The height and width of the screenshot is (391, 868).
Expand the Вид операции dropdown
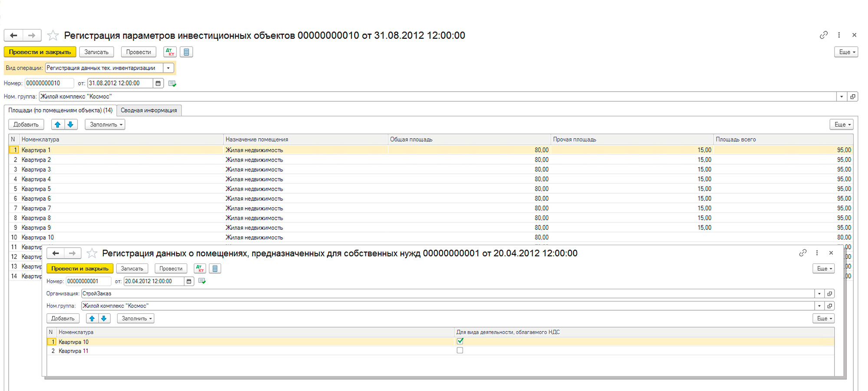pyautogui.click(x=168, y=68)
